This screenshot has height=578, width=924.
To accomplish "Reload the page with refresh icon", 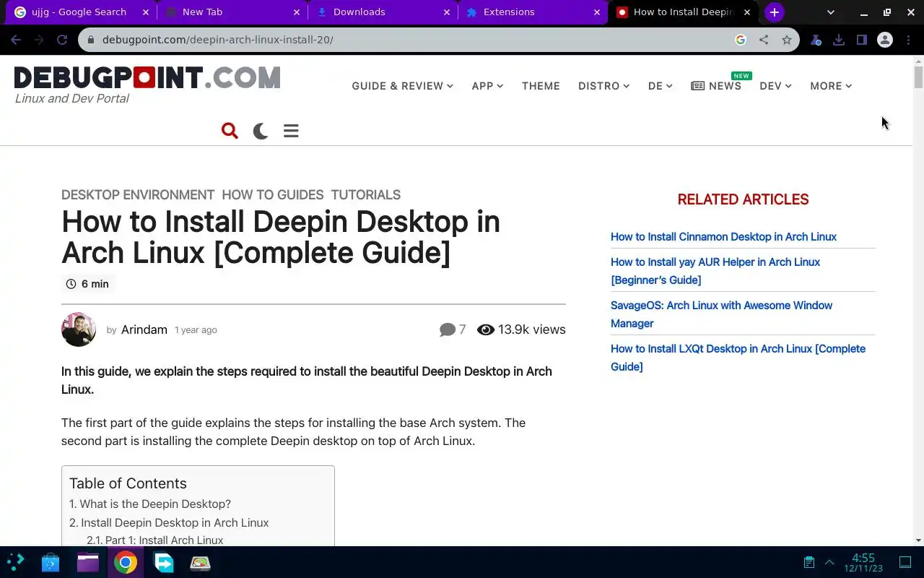I will [x=62, y=40].
